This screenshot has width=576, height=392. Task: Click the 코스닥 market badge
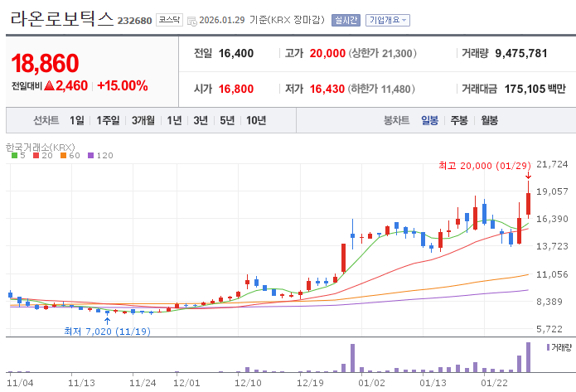tap(169, 20)
